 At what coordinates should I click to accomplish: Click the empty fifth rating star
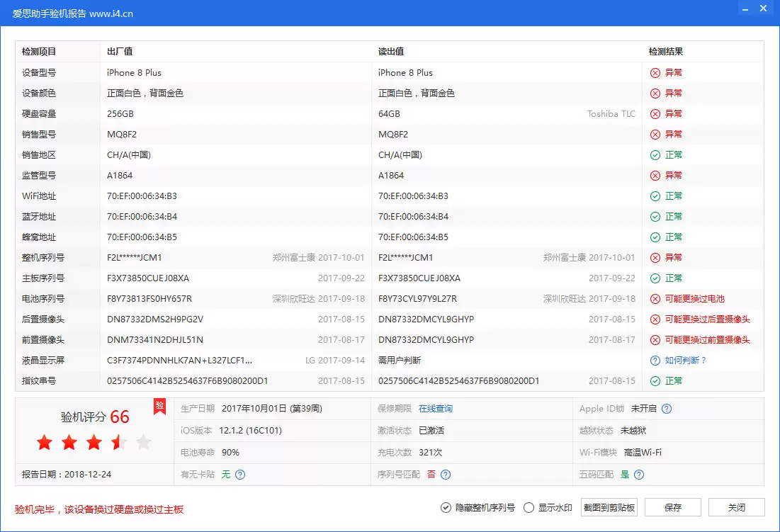tap(144, 442)
